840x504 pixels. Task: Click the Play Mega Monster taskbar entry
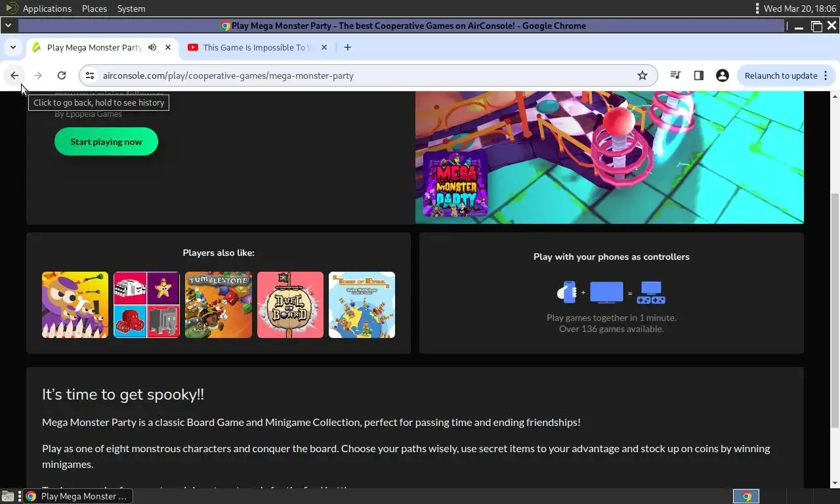[77, 496]
